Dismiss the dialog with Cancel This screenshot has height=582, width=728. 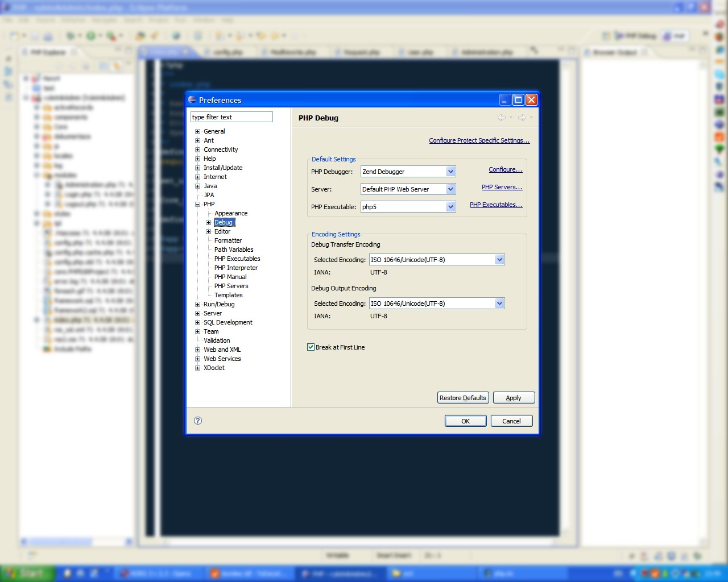point(511,421)
